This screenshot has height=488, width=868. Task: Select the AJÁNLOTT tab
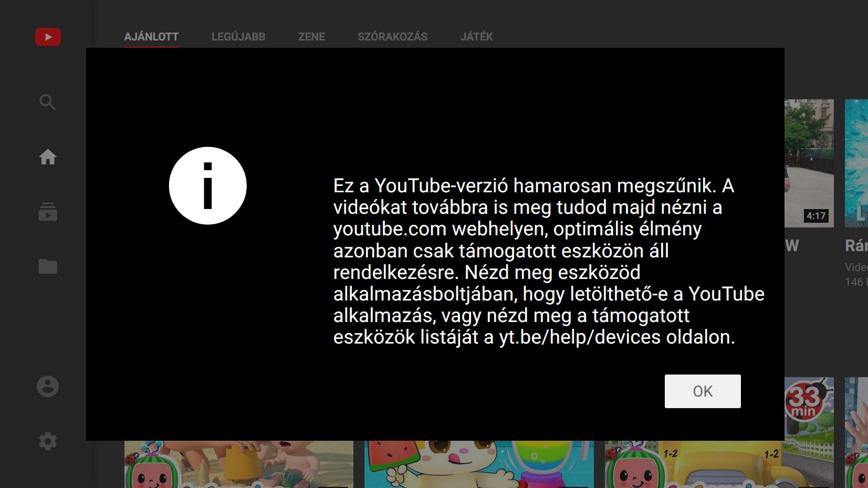coord(151,37)
